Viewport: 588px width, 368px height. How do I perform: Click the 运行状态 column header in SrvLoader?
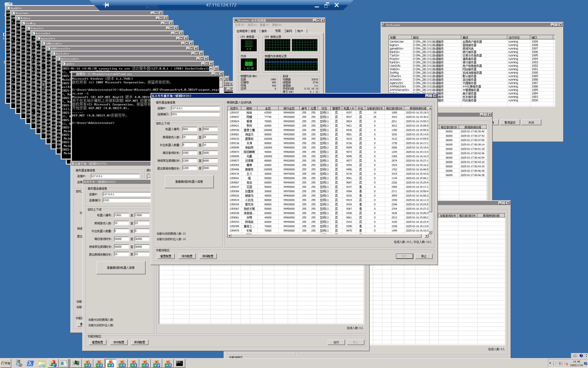tap(518, 37)
